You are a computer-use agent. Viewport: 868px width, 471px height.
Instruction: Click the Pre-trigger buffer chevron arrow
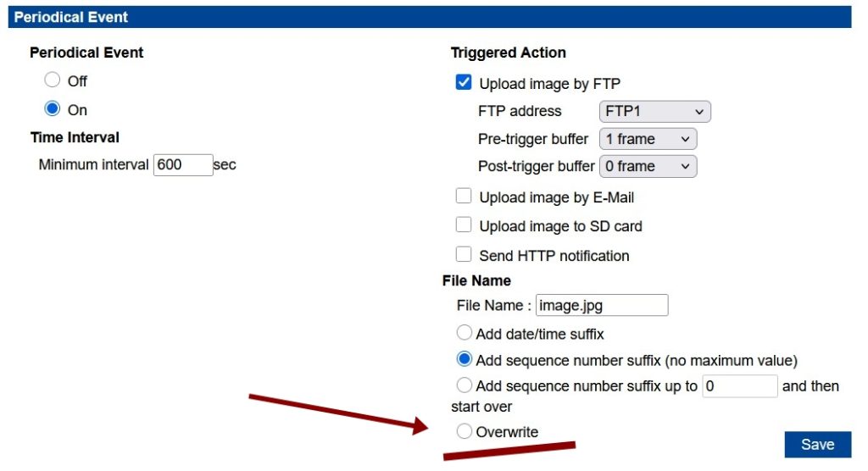[x=685, y=140]
